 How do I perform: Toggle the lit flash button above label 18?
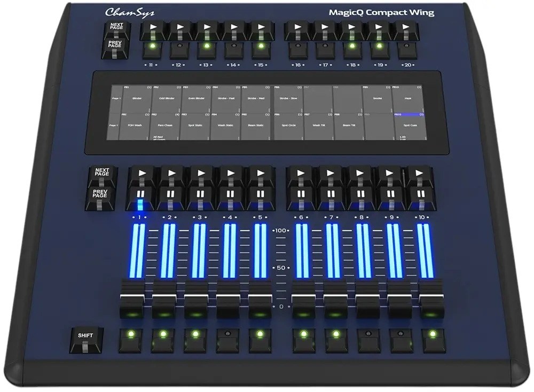[x=352, y=50]
